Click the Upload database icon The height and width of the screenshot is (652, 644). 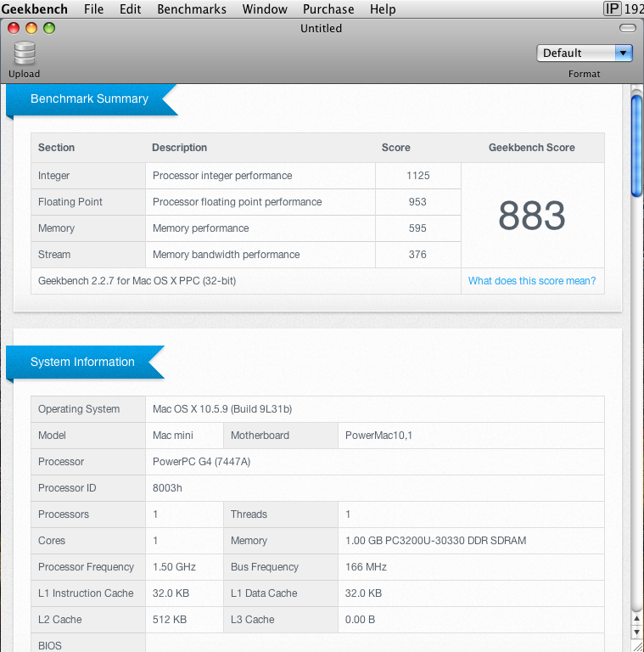pyautogui.click(x=25, y=53)
